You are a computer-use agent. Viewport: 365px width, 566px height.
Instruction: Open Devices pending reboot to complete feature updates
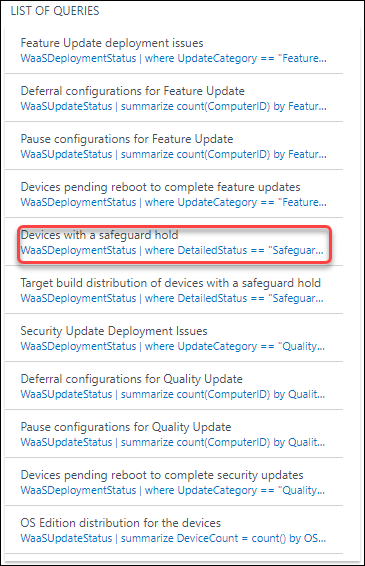pyautogui.click(x=160, y=187)
